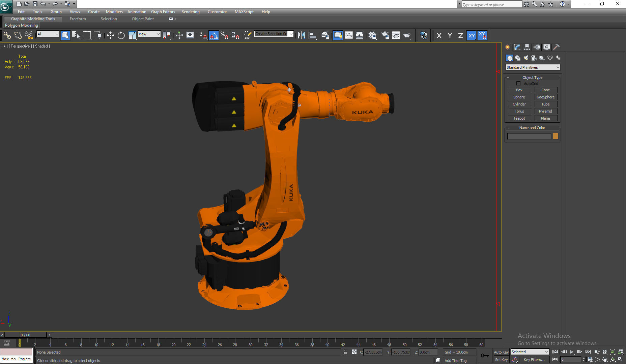Toggle Auto Key mode
This screenshot has height=364, width=626.
coord(501,352)
